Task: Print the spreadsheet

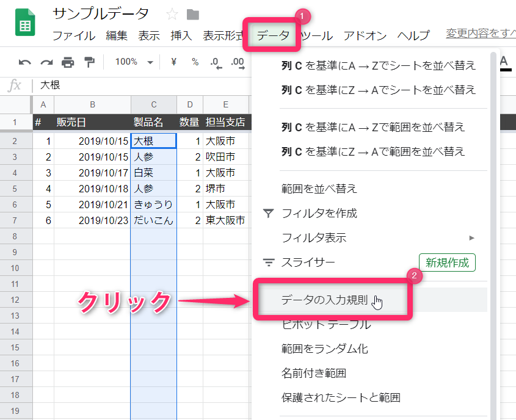Action: (x=68, y=62)
